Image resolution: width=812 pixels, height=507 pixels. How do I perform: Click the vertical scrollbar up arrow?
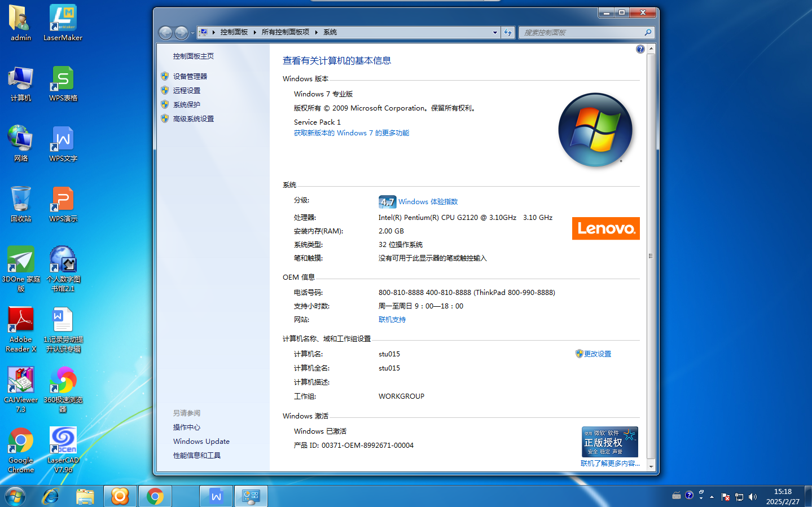[651, 49]
